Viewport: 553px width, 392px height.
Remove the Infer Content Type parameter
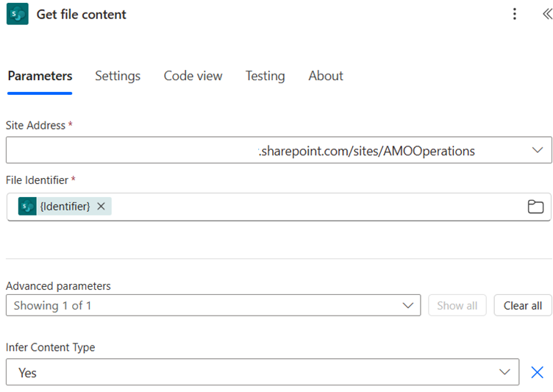pyautogui.click(x=537, y=372)
